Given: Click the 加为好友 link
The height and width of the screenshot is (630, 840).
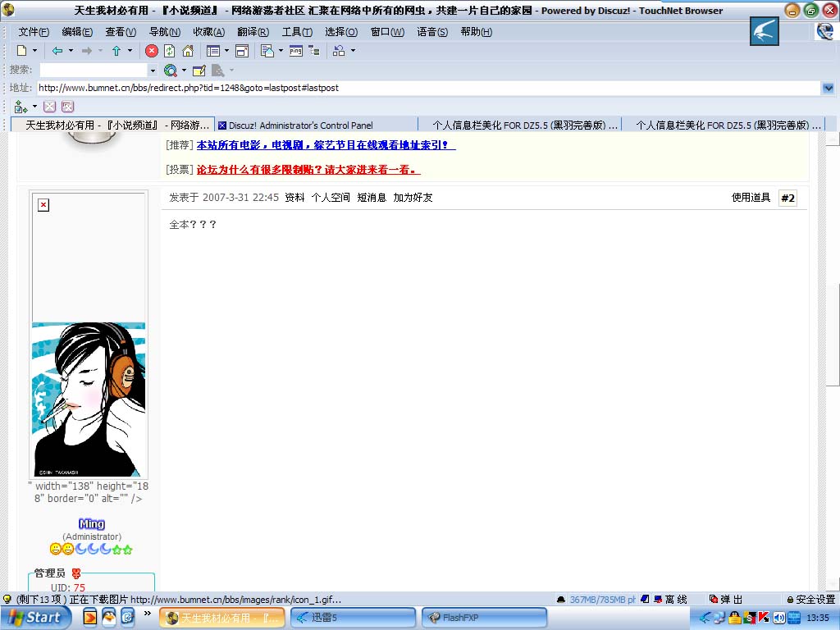Looking at the screenshot, I should pyautogui.click(x=413, y=198).
